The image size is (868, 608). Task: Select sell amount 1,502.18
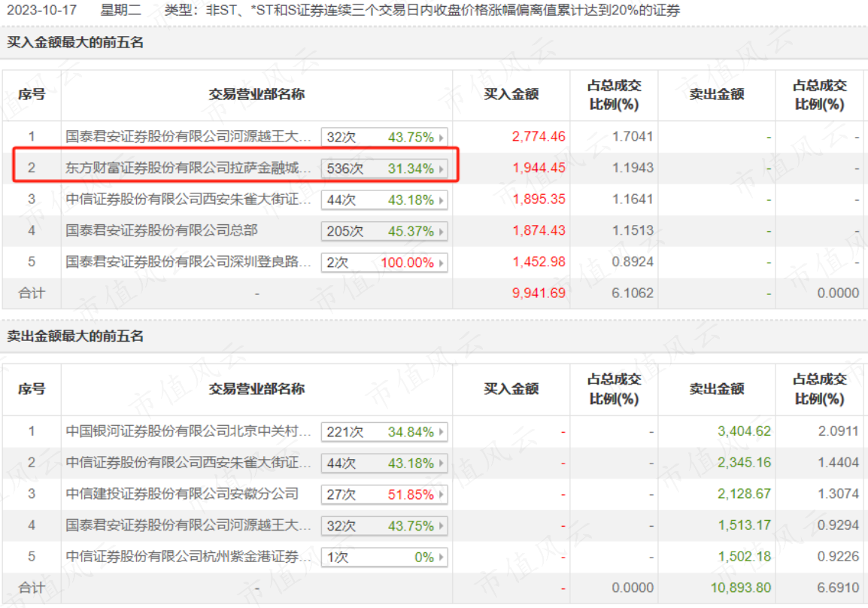[744, 557]
